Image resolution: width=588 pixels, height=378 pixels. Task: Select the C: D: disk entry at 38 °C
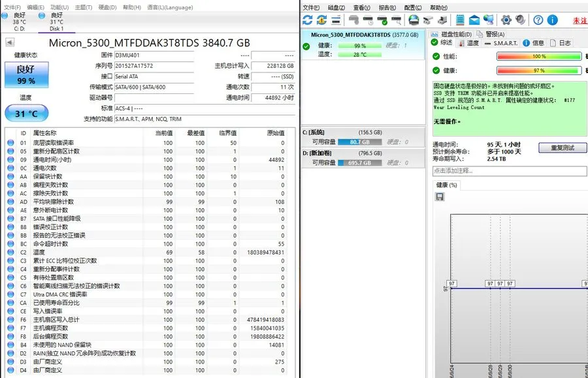[x=19, y=22]
